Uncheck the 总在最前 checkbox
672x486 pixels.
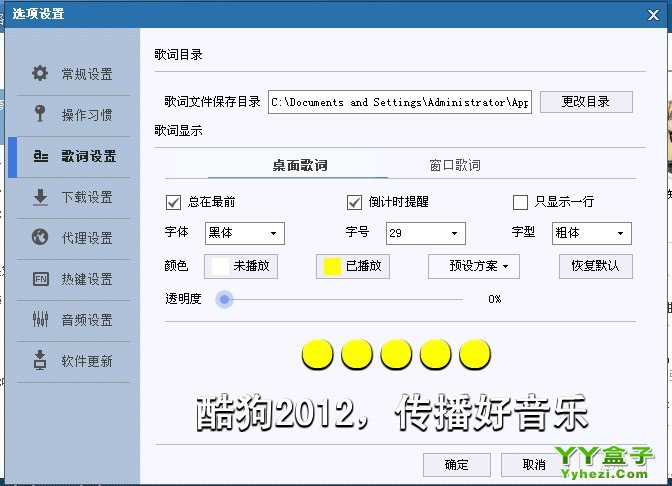point(173,202)
